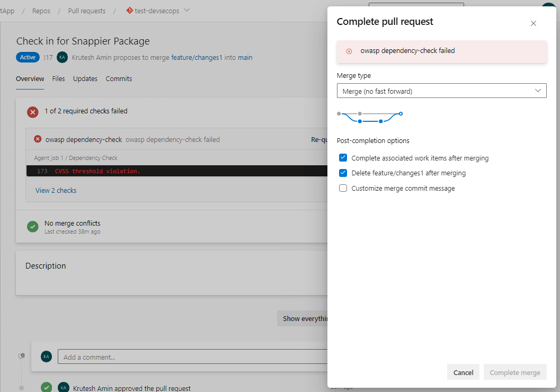The image size is (560, 392).
Task: Click the red failed checks status icon
Action: point(33,112)
